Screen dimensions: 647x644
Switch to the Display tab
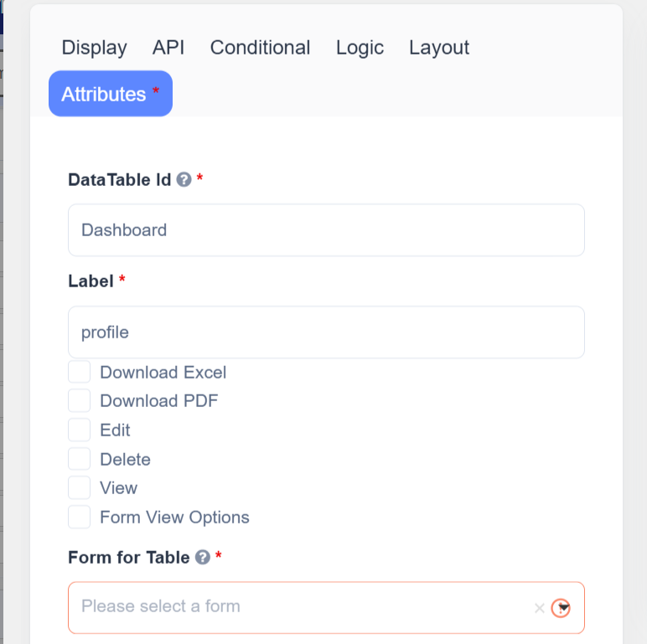point(94,48)
